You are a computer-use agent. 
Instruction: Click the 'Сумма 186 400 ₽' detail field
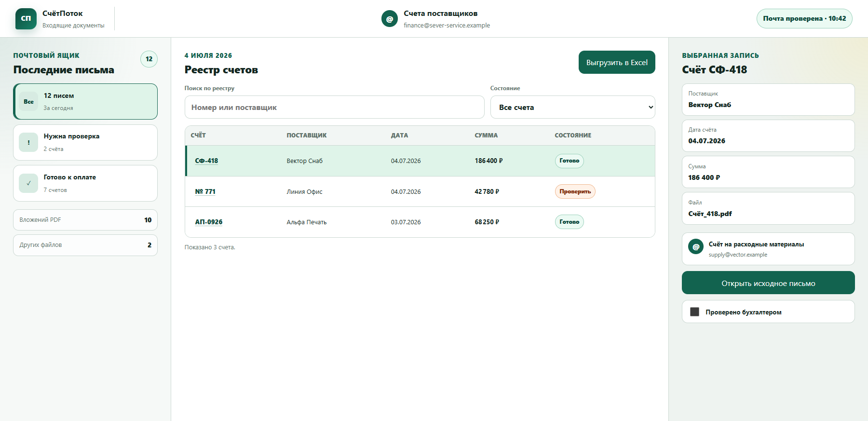(768, 172)
